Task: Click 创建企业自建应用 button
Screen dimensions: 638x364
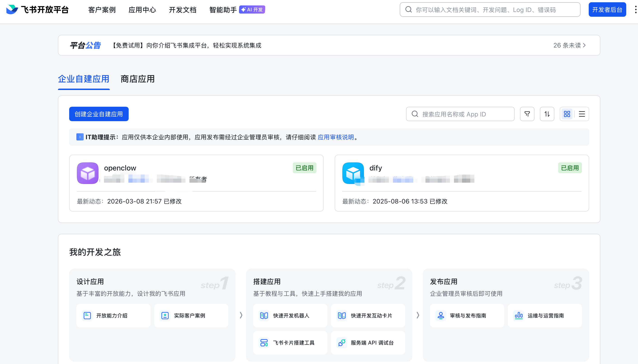Action: 99,114
